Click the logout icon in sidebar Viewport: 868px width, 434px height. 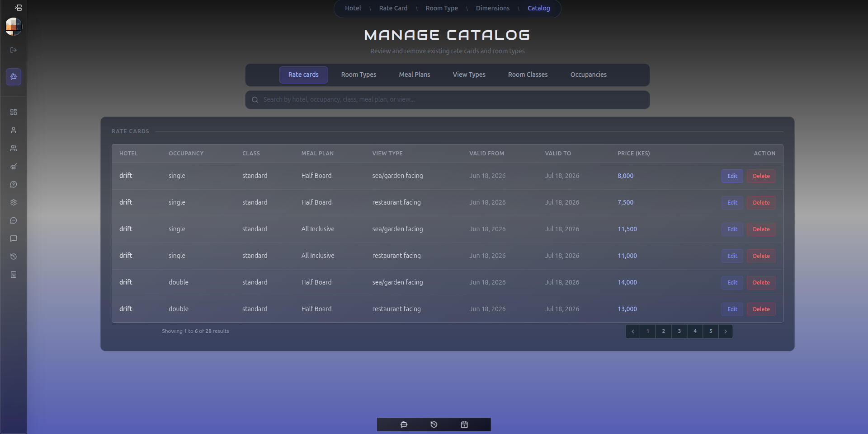tap(14, 50)
